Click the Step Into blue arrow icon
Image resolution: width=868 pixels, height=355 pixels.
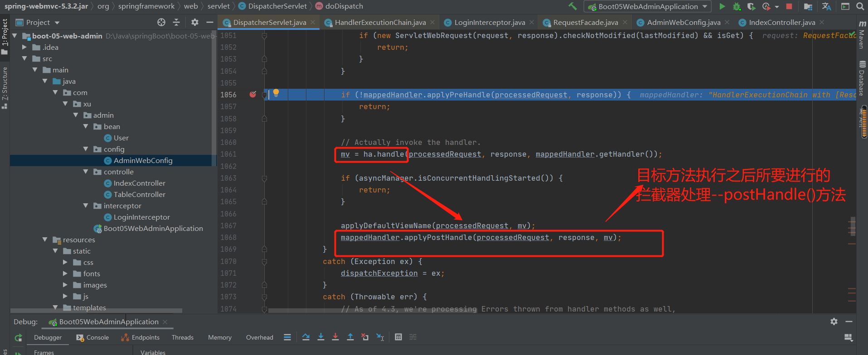[321, 337]
